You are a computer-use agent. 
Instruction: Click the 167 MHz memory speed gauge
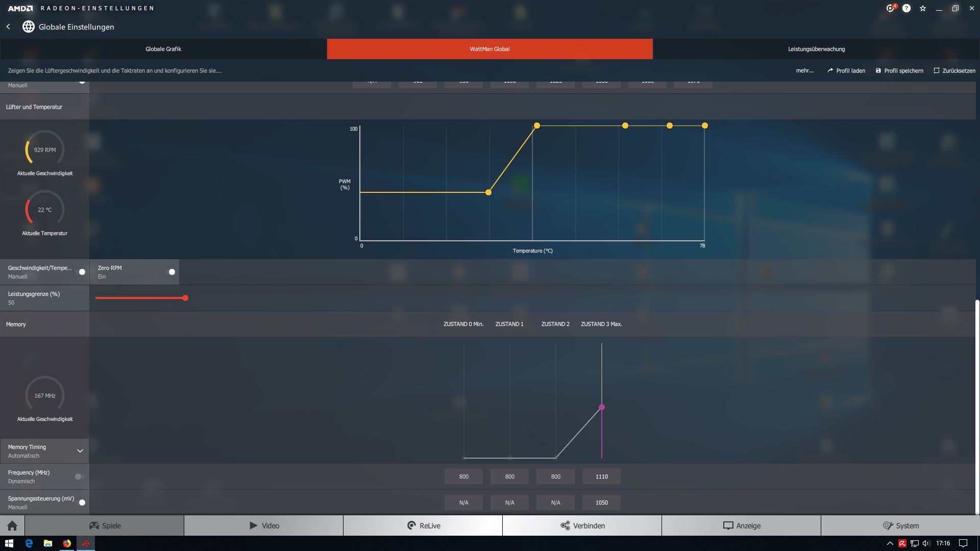click(45, 395)
